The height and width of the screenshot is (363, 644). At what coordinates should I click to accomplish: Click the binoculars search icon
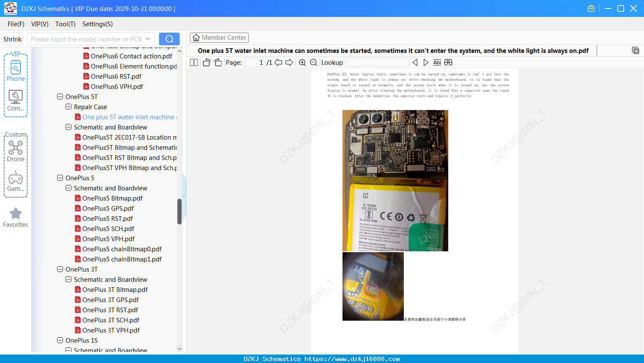pos(448,62)
